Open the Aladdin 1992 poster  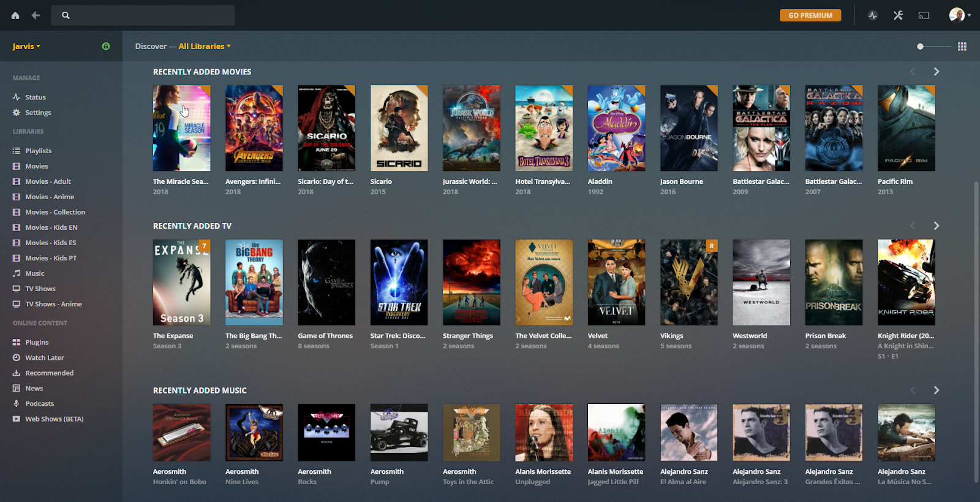[616, 128]
